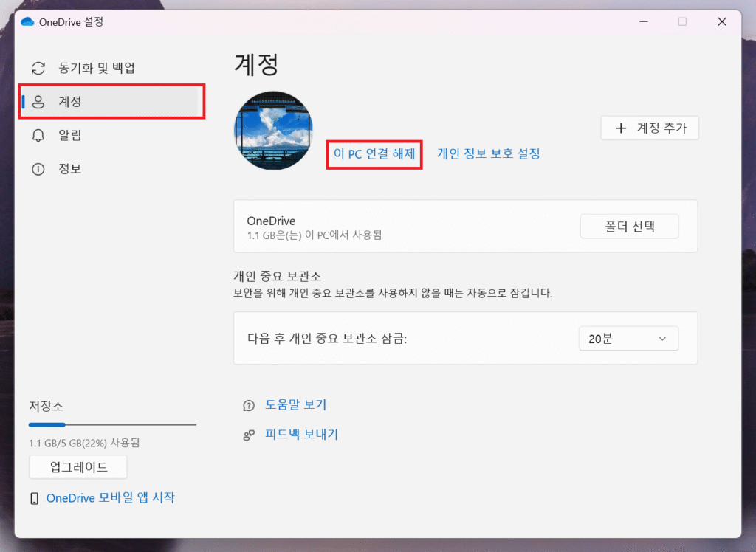Switch to the 알림 tab

pyautogui.click(x=111, y=136)
